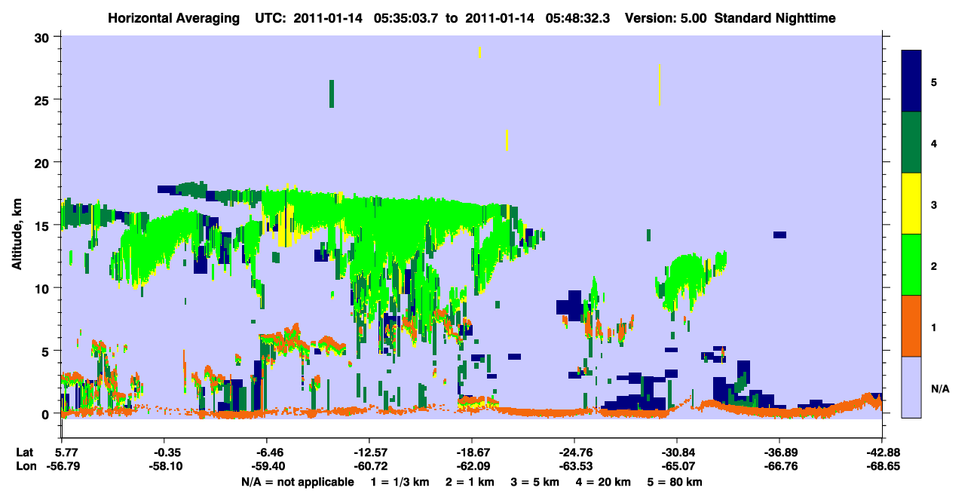This screenshot has height=503, width=980.
Task: Click the colorbar label '3'
Action: pos(934,204)
